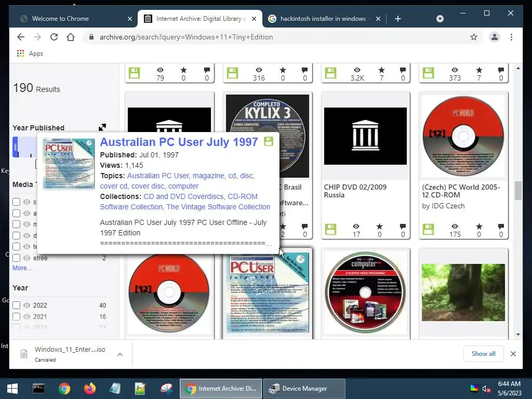Open the PC User July 1997 cover thumbnail in results
Image resolution: width=532 pixels, height=399 pixels.
268,293
